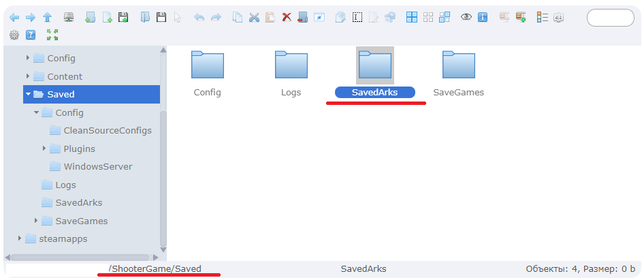Cut selected item with the scissors icon
The width and height of the screenshot is (644, 280).
point(254,17)
